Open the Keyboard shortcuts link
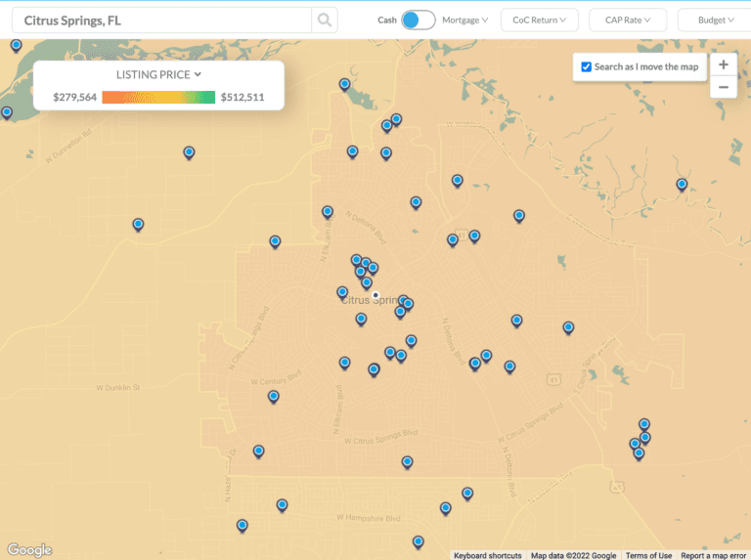The image size is (751, 560). [x=487, y=555]
